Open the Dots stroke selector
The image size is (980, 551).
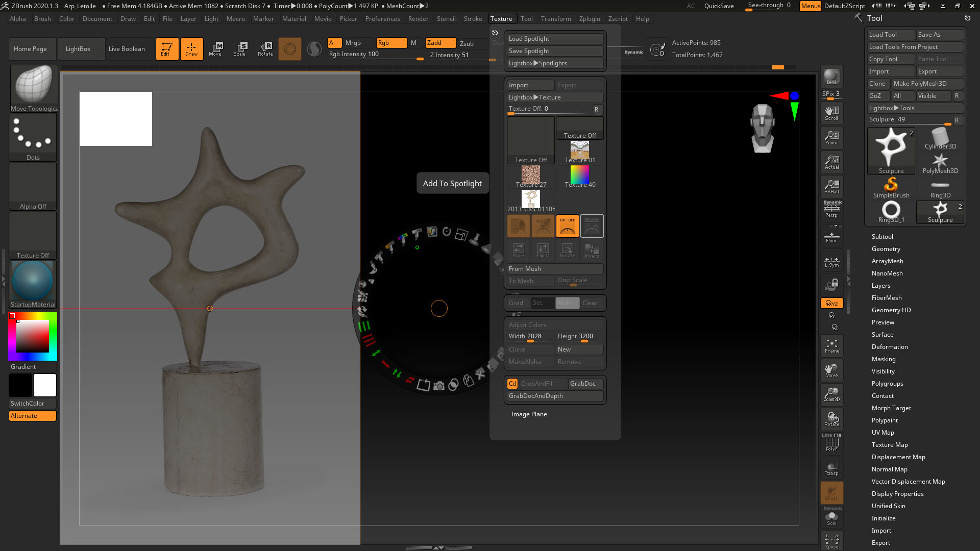coord(33,137)
